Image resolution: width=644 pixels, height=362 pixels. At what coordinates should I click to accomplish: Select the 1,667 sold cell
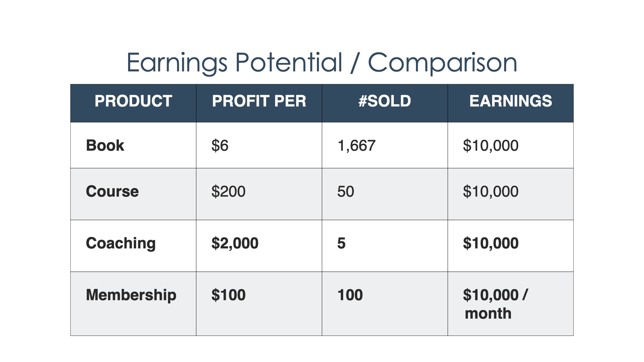point(385,145)
